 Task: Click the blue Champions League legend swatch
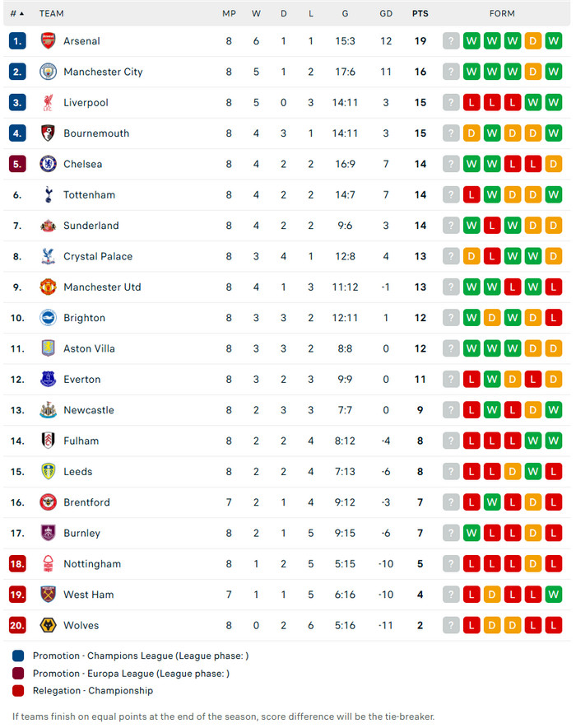19,656
